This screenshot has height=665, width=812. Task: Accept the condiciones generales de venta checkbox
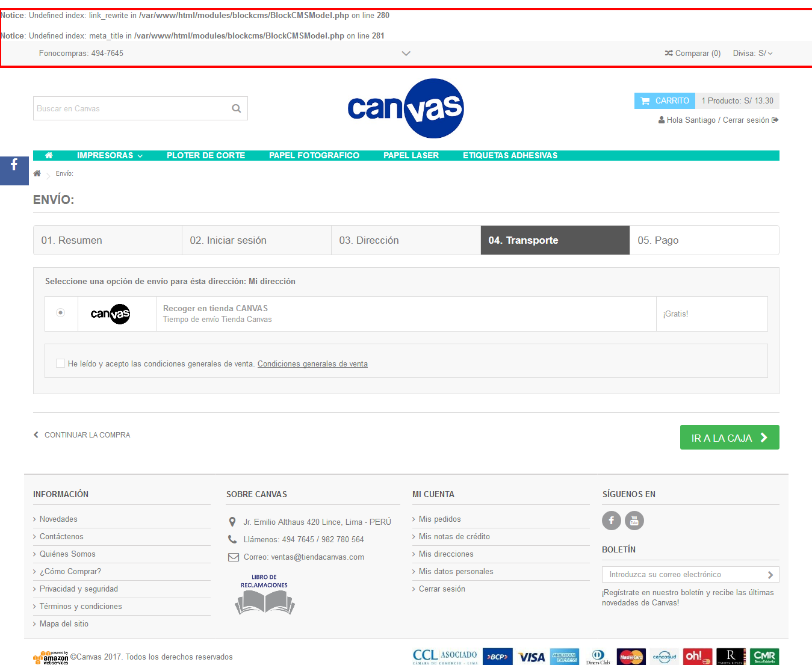[60, 363]
